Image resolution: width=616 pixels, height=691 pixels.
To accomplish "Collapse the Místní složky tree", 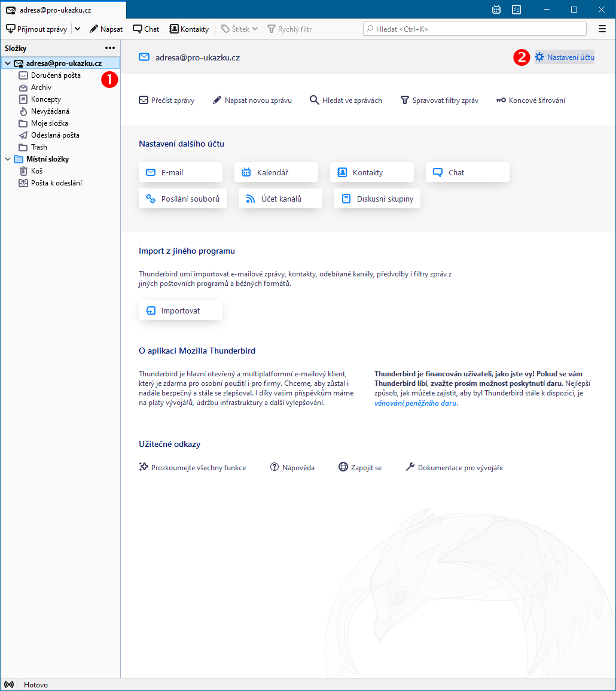I will pos(8,159).
